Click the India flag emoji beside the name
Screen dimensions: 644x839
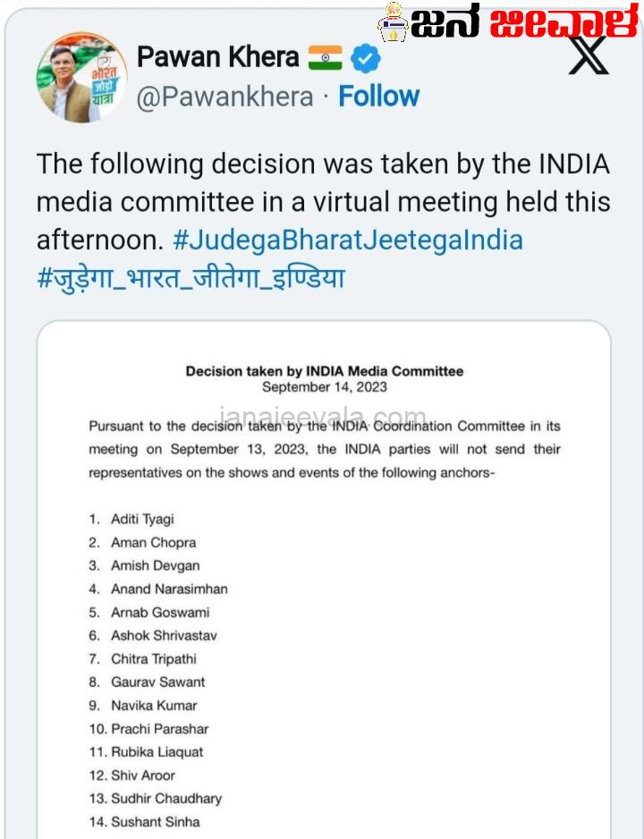click(325, 59)
